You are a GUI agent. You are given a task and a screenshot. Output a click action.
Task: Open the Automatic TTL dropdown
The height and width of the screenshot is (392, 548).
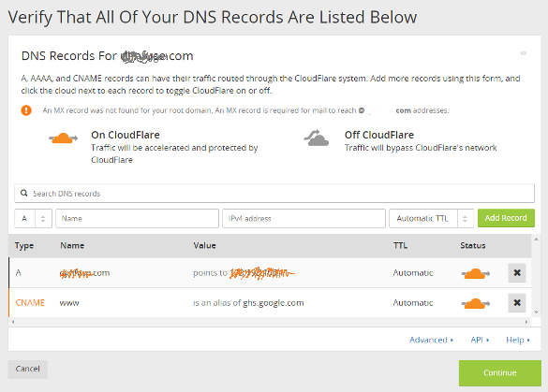(x=431, y=219)
